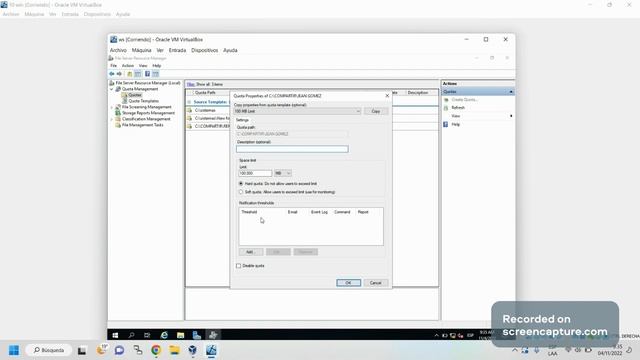Click Cancel in Quota Properties dialog

click(x=376, y=283)
